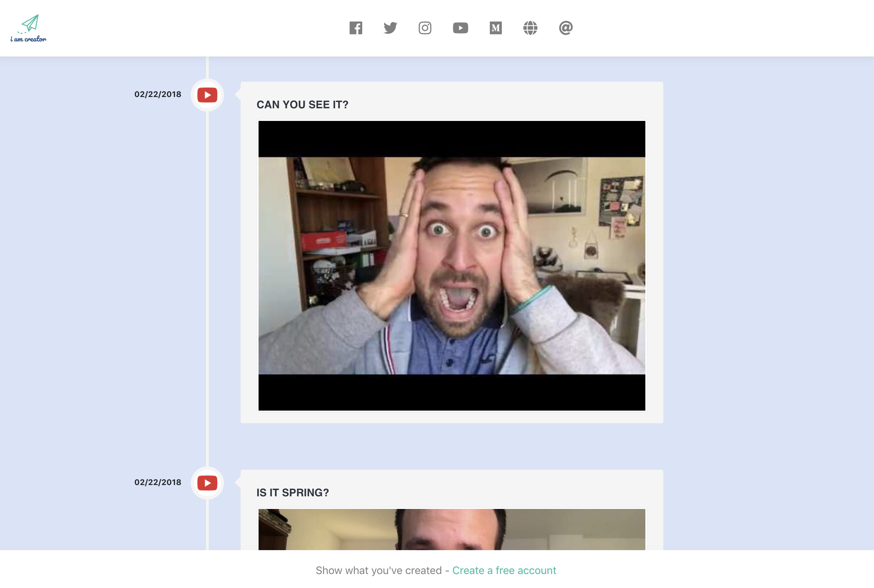Image resolution: width=874 pixels, height=588 pixels.
Task: Open the Twitter bird icon
Action: 390,28
